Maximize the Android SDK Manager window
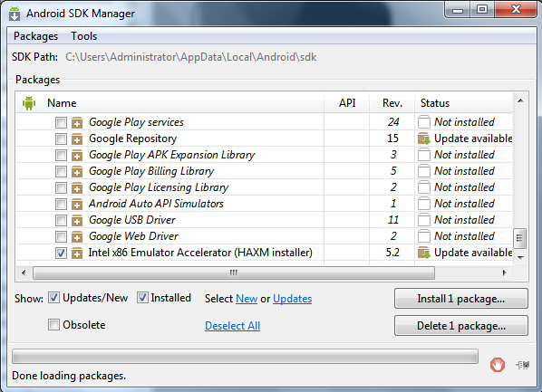Screen dimensions: 542x392 coord(482,10)
